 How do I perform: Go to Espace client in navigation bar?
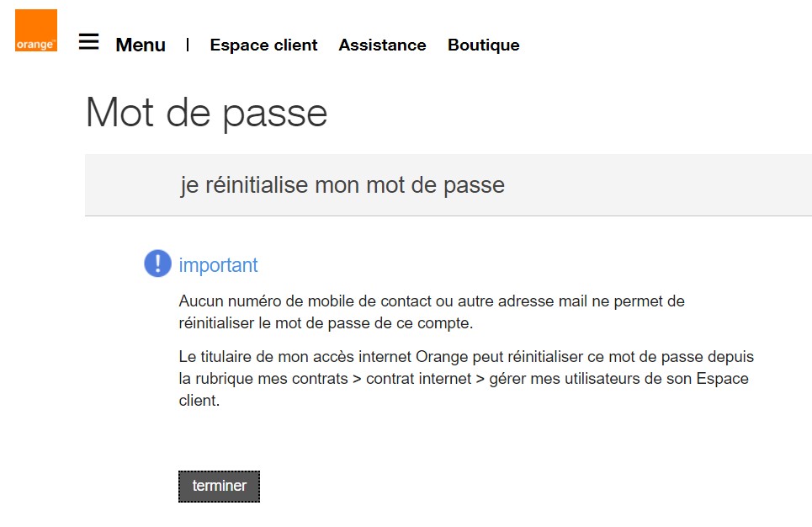(x=263, y=45)
